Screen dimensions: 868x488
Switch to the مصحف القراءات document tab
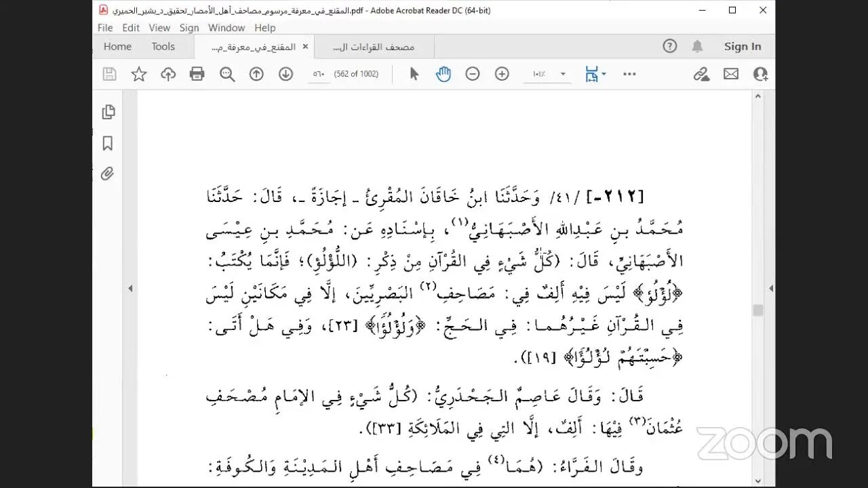[x=374, y=47]
